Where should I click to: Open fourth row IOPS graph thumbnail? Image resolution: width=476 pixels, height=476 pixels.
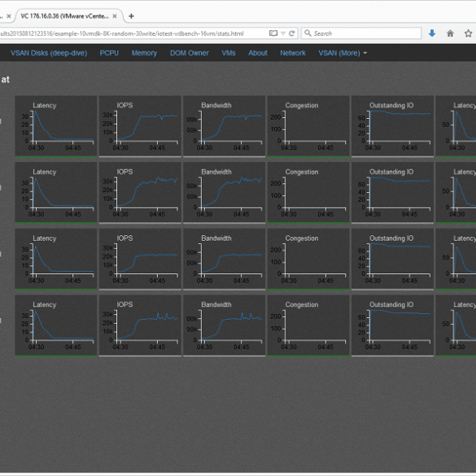pyautogui.click(x=140, y=325)
